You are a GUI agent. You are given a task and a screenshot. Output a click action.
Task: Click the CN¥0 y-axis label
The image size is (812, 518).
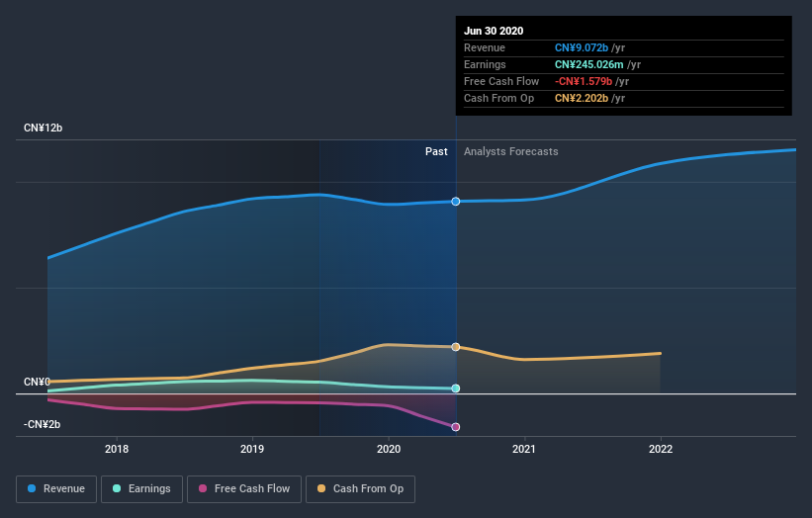pos(37,382)
